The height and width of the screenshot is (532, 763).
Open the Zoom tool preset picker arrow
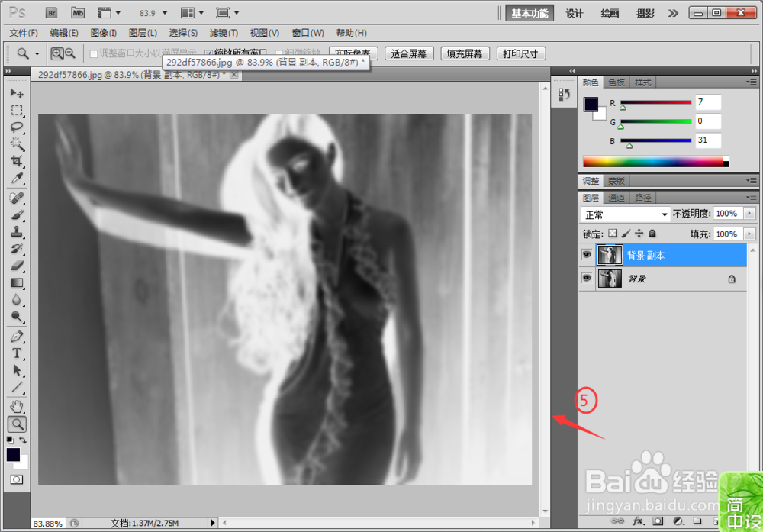37,54
